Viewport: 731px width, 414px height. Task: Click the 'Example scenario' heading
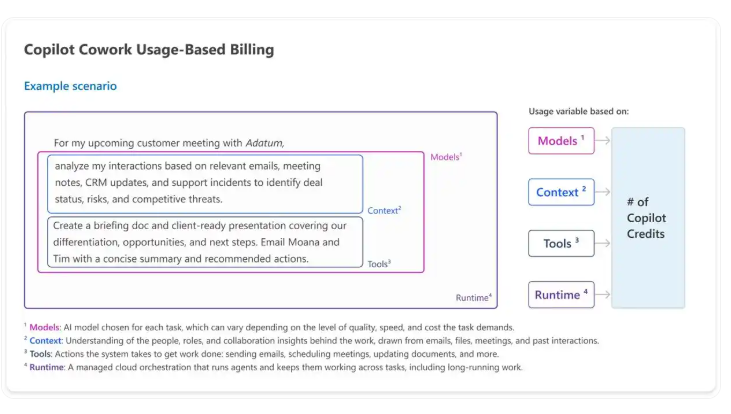[x=70, y=86]
